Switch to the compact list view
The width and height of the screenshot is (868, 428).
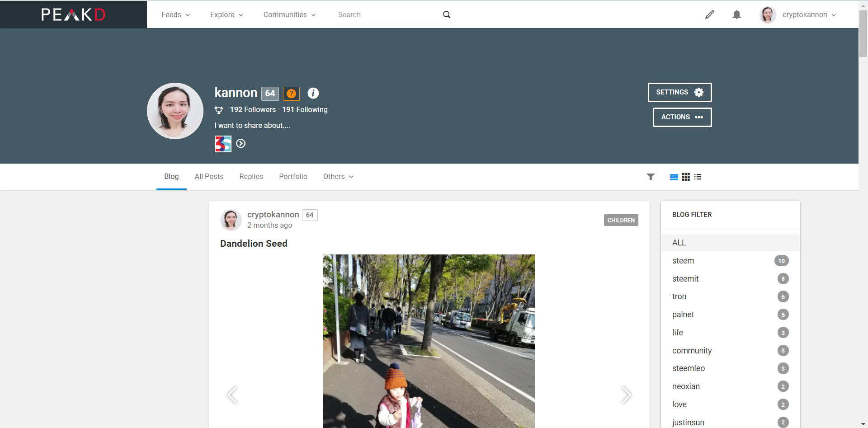click(x=698, y=177)
